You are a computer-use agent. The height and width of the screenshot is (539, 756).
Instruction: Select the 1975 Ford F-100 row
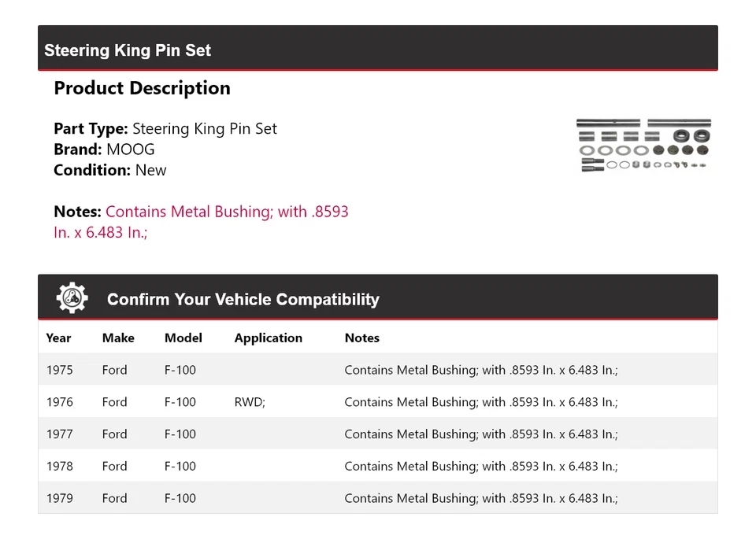click(x=377, y=370)
